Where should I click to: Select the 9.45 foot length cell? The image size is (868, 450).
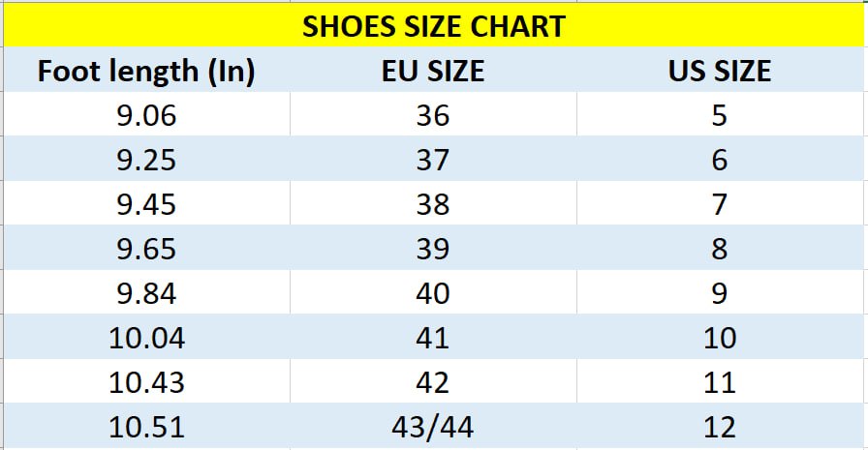click(146, 204)
